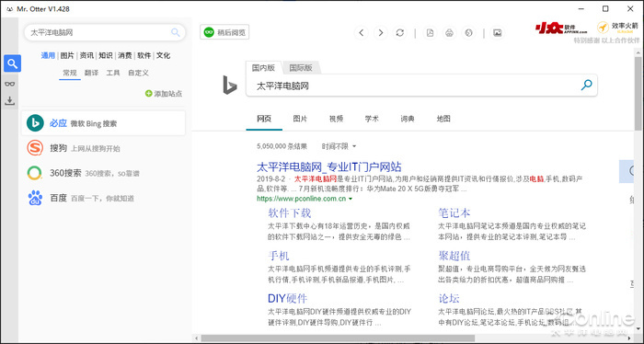Select 搜狗 search engine from list
The image size is (644, 344).
tap(103, 148)
